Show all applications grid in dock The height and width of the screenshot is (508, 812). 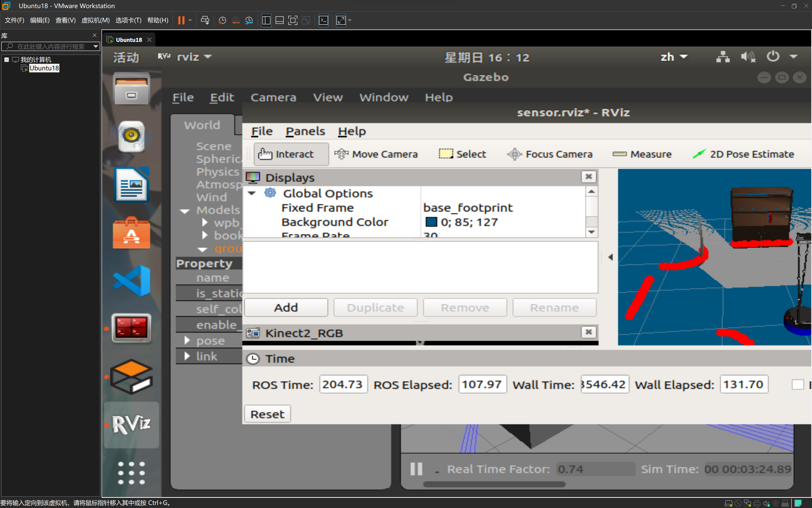pos(131,473)
